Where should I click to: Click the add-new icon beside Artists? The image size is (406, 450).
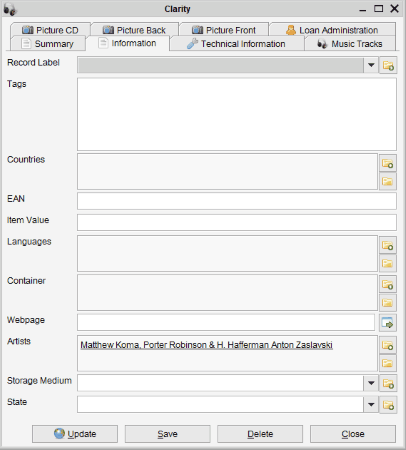388,345
